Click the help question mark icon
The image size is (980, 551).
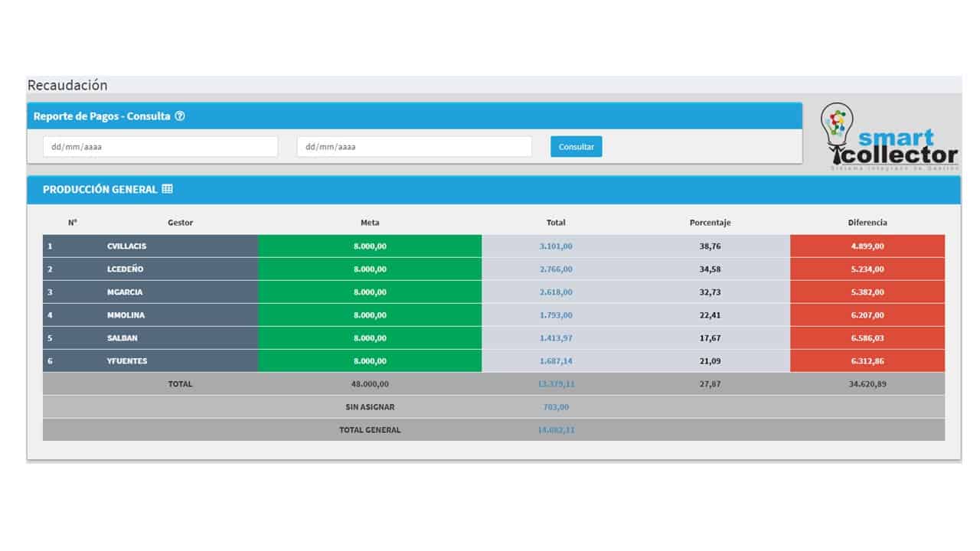[x=180, y=116]
